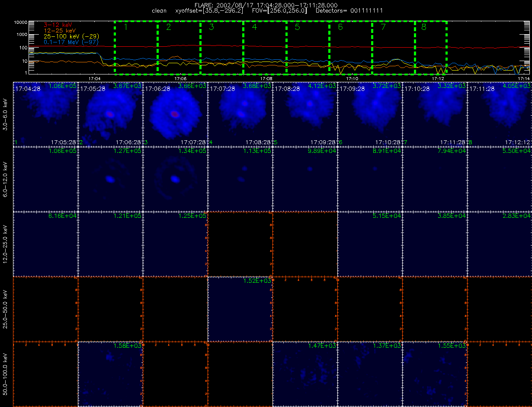The height and width of the screenshot is (407, 532).
Task: Open the 12.0-25.0 keV panel labeled 6.16E+04
Action: [x=45, y=244]
